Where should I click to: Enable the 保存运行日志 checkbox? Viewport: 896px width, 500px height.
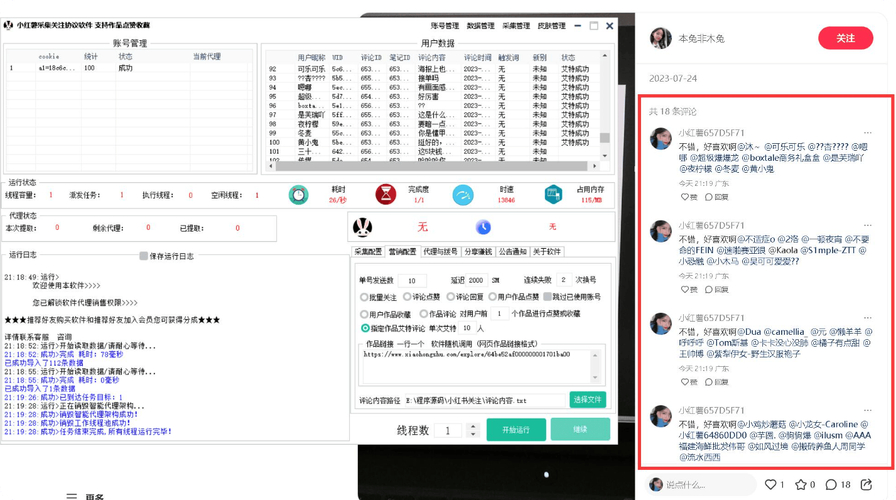click(143, 256)
